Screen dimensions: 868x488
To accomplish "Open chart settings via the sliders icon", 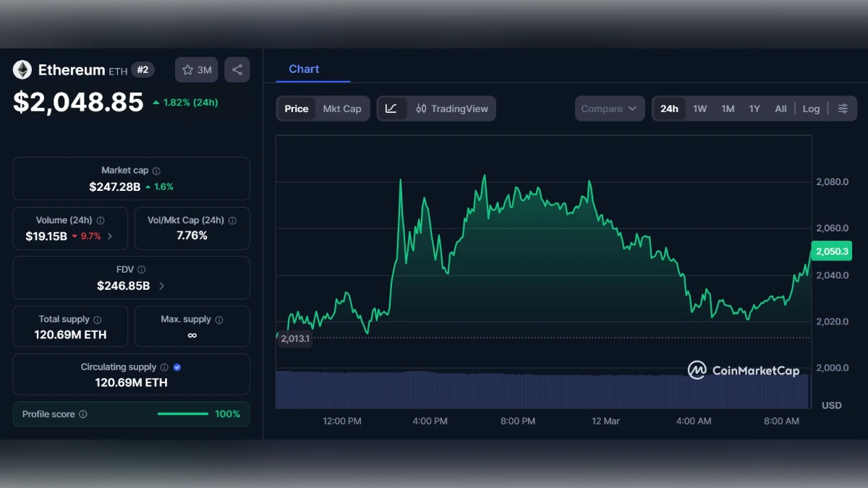I will point(842,108).
